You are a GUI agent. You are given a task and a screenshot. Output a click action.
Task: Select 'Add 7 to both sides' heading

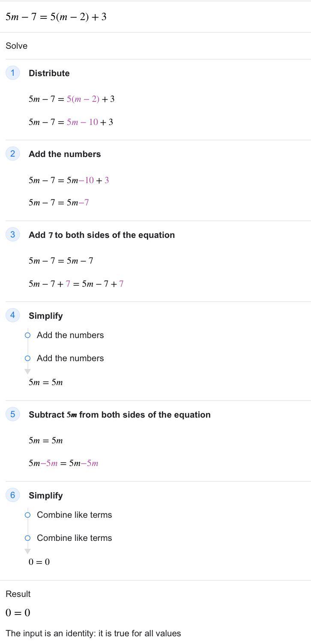[102, 235]
